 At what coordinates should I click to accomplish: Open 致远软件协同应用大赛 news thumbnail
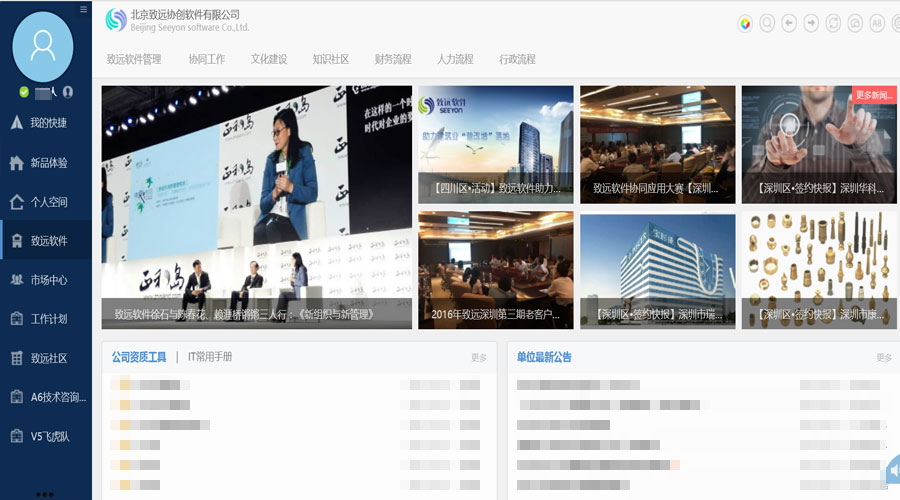657,145
